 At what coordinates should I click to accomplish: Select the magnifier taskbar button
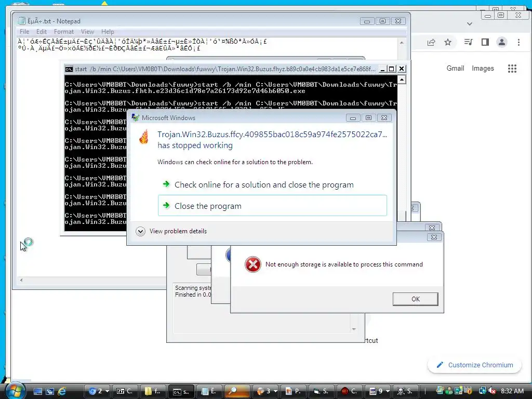pyautogui.click(x=237, y=391)
